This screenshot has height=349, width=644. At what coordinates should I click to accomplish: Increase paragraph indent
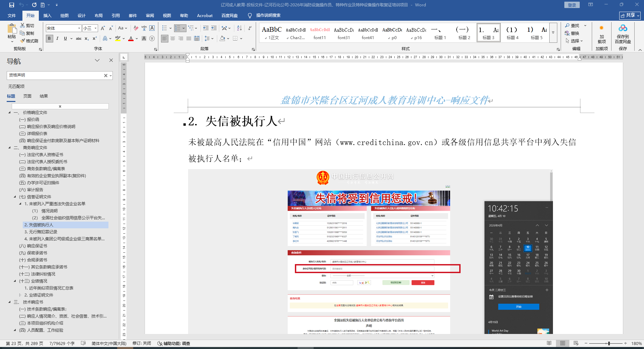click(214, 28)
